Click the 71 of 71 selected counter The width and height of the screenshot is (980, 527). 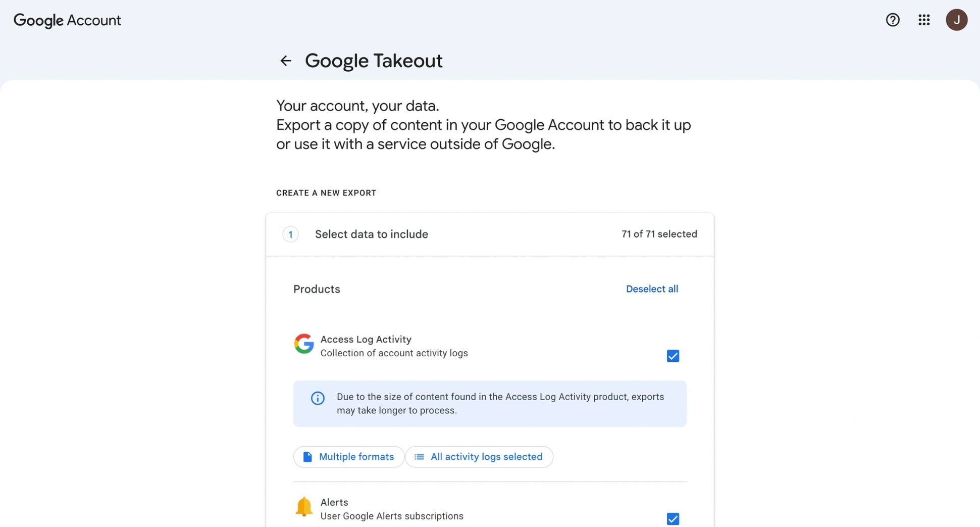(659, 234)
